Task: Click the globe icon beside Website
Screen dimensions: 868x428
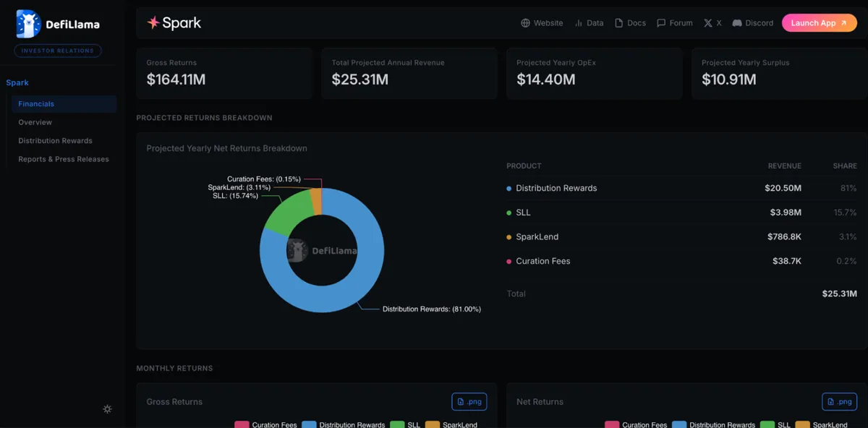Action: point(526,23)
